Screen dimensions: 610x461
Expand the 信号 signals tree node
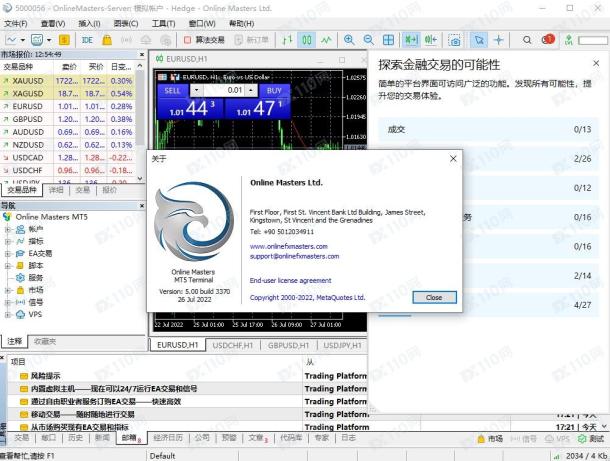(x=7, y=302)
